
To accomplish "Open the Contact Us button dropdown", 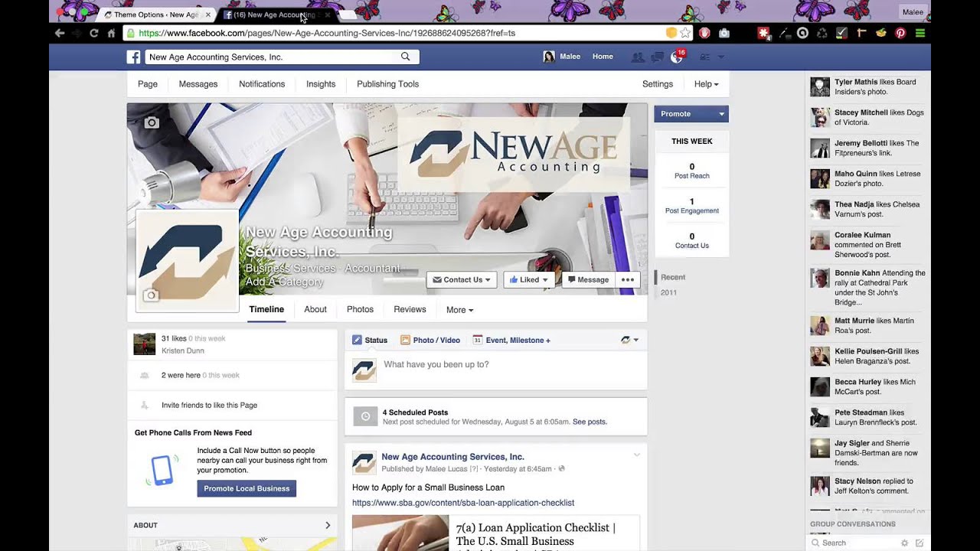I will [x=462, y=280].
